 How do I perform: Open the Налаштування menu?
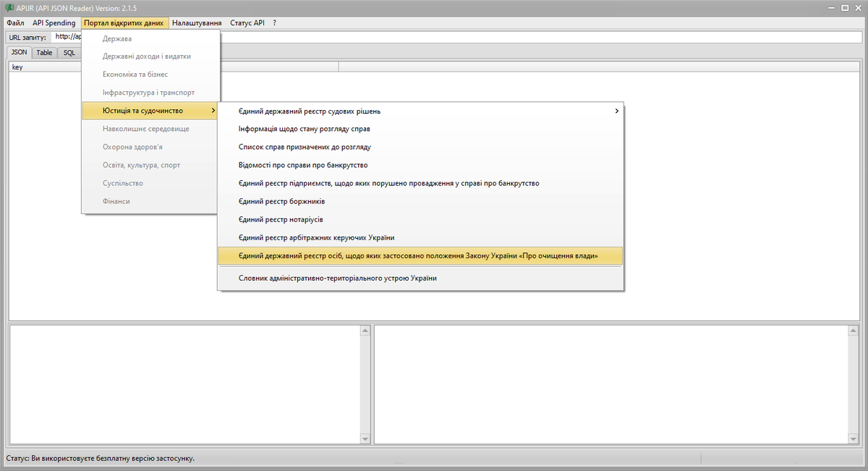pyautogui.click(x=197, y=23)
